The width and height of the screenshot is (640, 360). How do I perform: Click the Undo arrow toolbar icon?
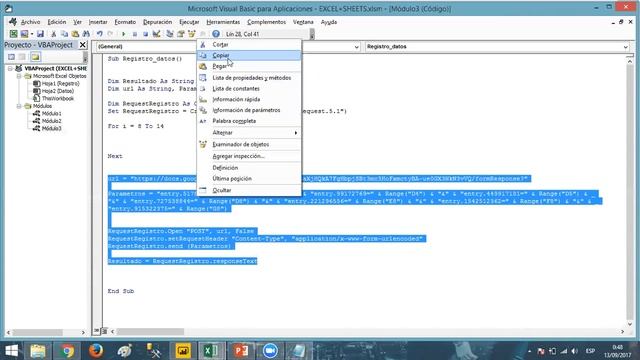point(99,34)
